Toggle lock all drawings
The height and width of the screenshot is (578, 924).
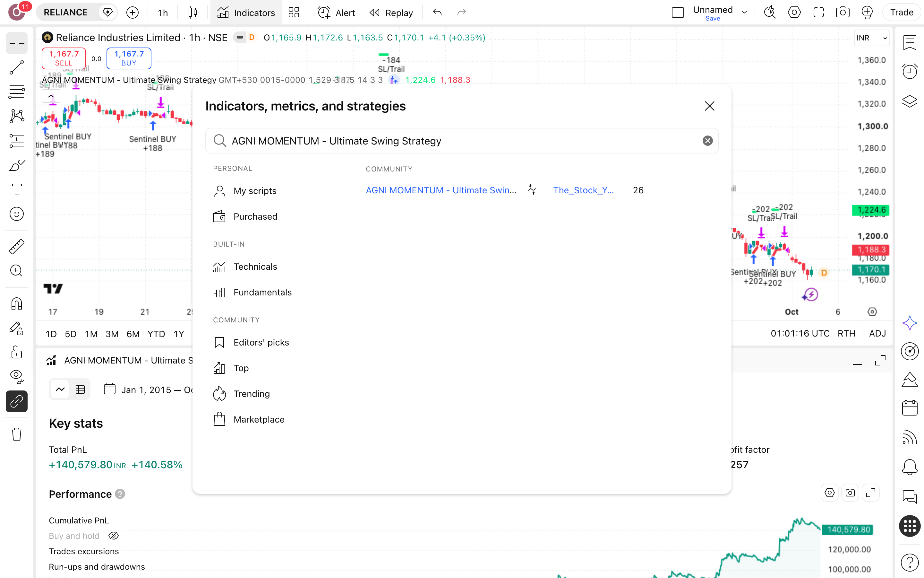click(16, 353)
